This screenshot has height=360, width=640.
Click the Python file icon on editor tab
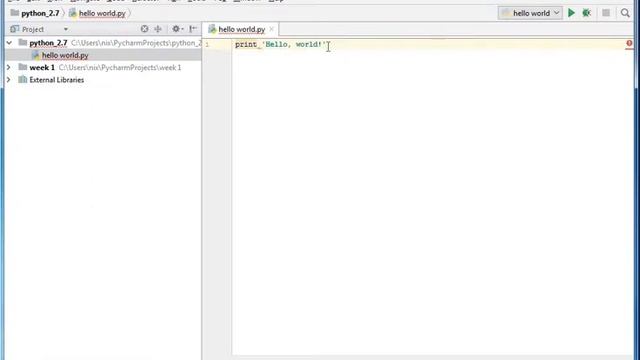(x=212, y=29)
